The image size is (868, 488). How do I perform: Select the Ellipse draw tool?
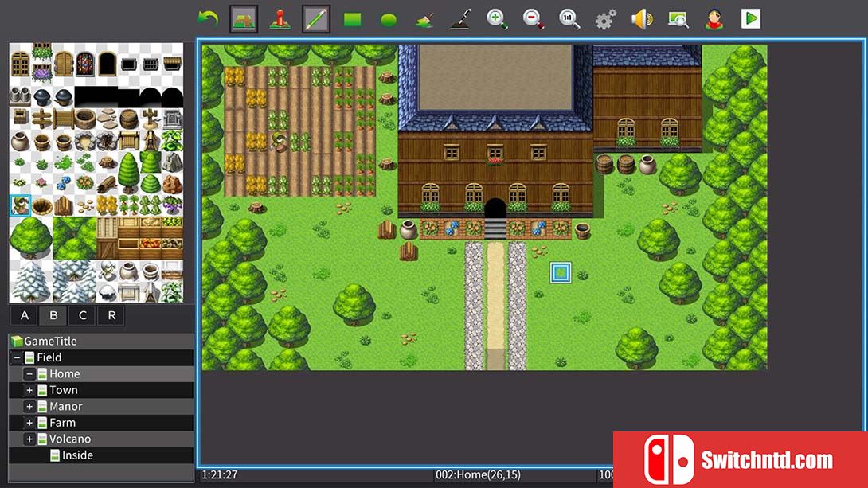pos(389,21)
